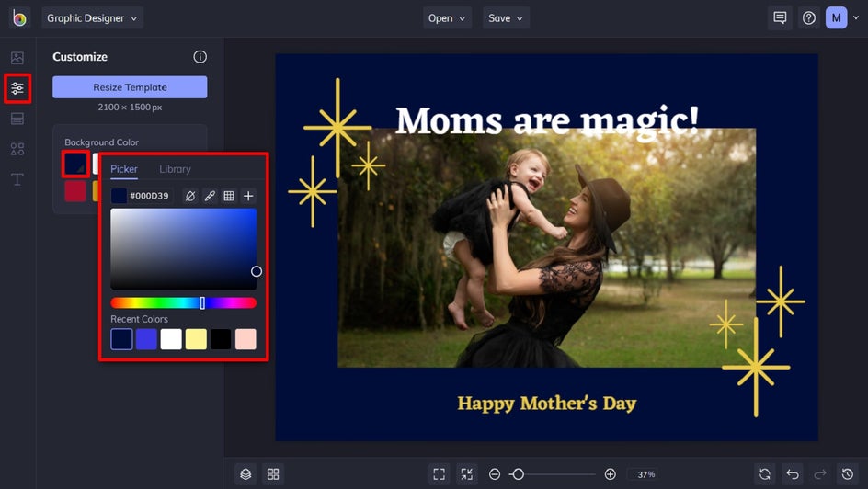The height and width of the screenshot is (489, 868).
Task: Click the BeFunky logo icon
Action: (19, 17)
